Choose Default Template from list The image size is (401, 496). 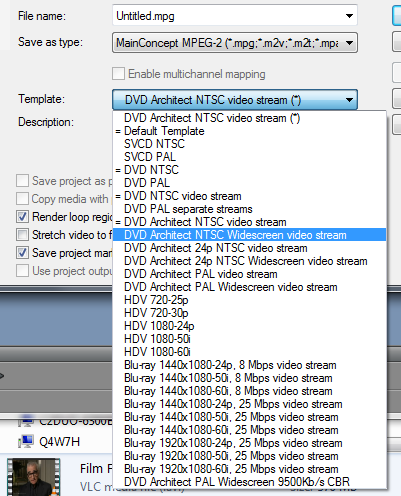tap(250, 131)
